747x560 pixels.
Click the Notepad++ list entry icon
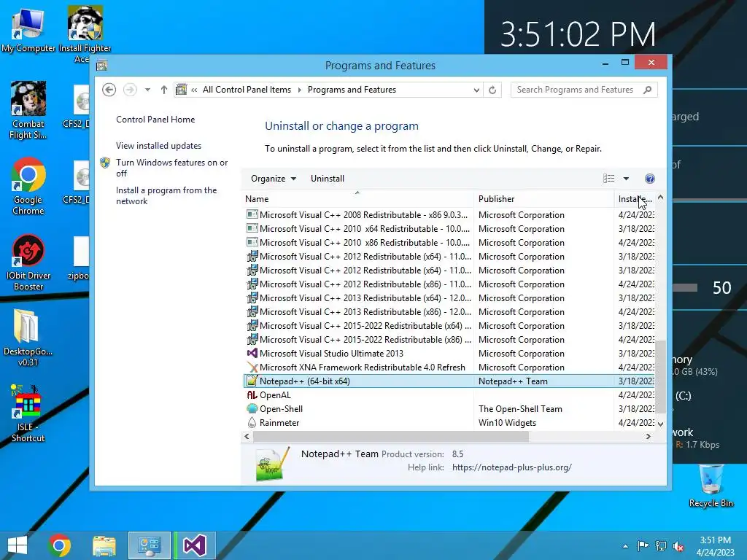252,381
